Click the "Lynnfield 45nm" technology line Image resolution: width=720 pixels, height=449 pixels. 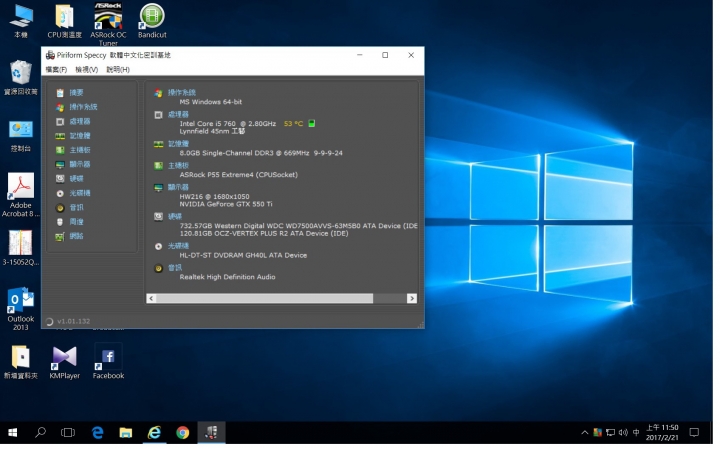(x=212, y=131)
